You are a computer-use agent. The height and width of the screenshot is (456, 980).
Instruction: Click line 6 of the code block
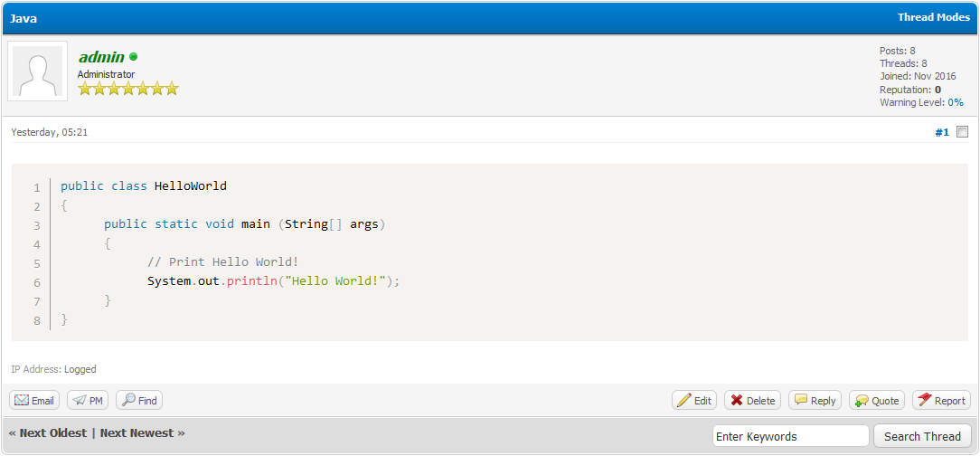[273, 281]
